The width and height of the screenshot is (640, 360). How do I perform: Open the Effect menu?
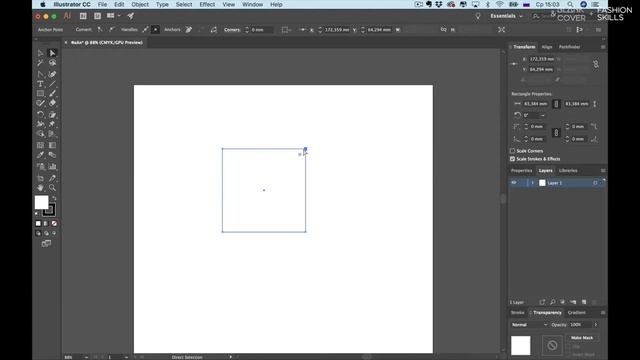[207, 4]
